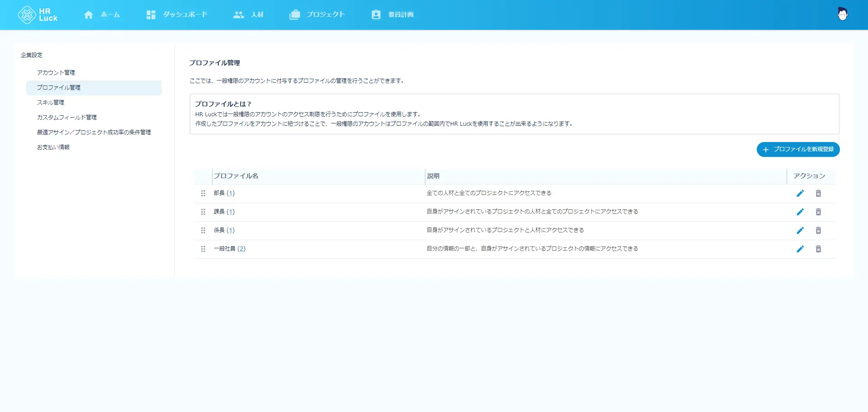The width and height of the screenshot is (868, 412).
Task: Open ダッシュボード in the top navigation
Action: [x=185, y=15]
